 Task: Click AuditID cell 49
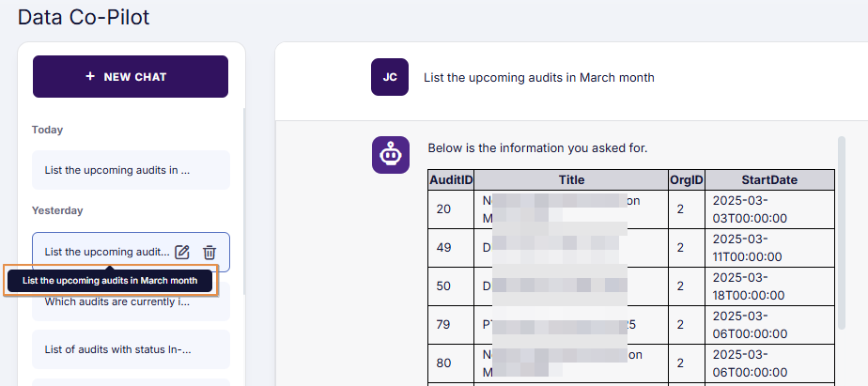(x=451, y=248)
